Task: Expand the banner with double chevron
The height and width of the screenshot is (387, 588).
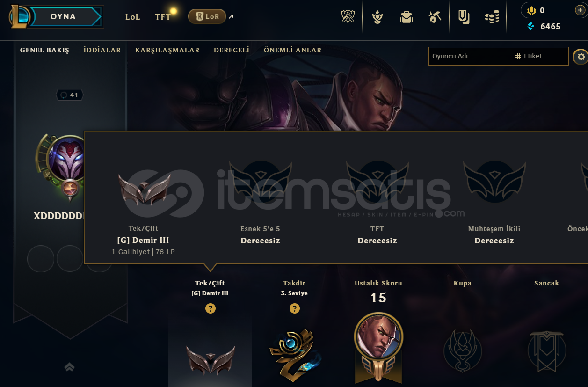Action: tap(69, 367)
